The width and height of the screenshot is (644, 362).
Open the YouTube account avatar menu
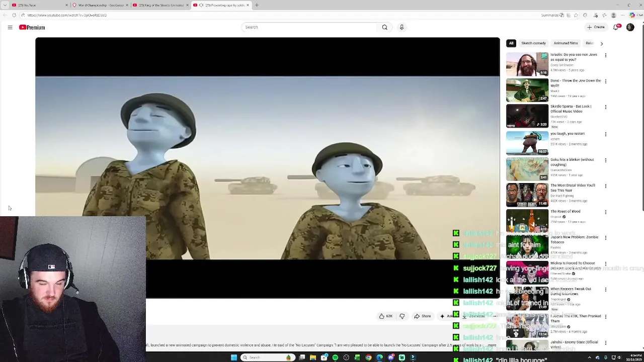pos(630,27)
